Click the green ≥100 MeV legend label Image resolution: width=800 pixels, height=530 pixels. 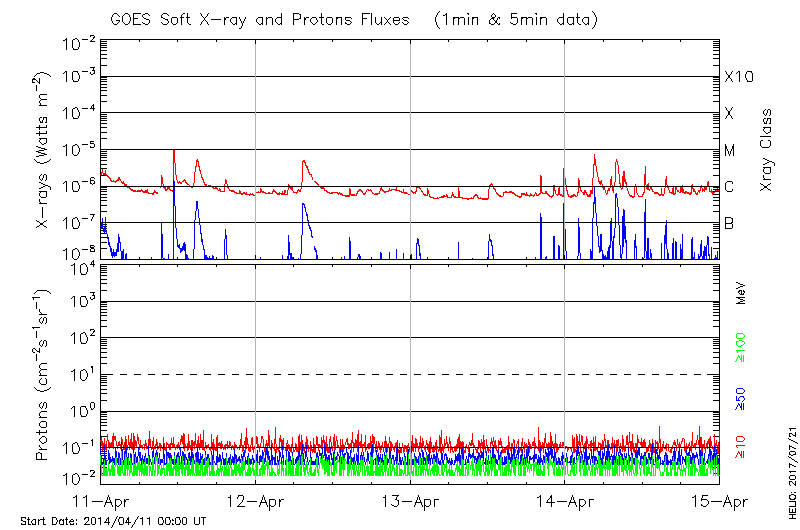741,347
